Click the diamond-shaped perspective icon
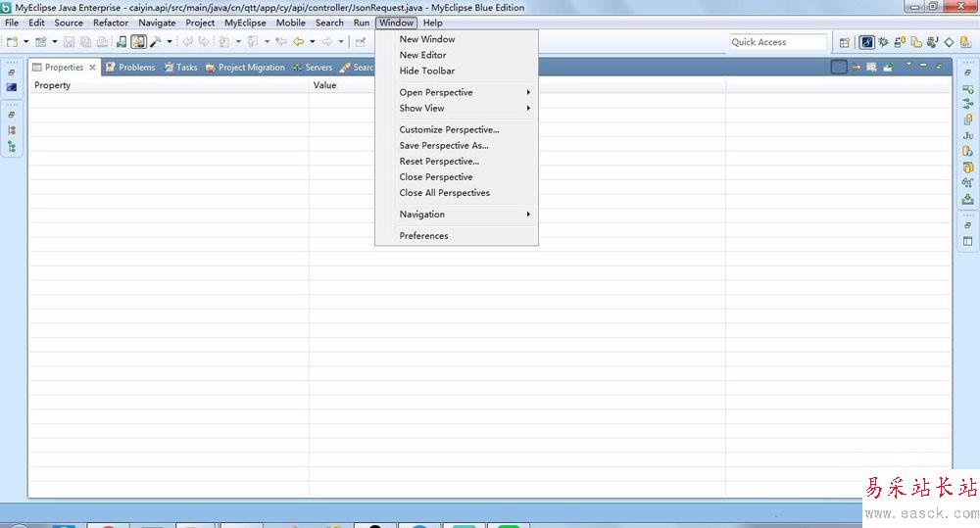 pyautogui.click(x=949, y=42)
